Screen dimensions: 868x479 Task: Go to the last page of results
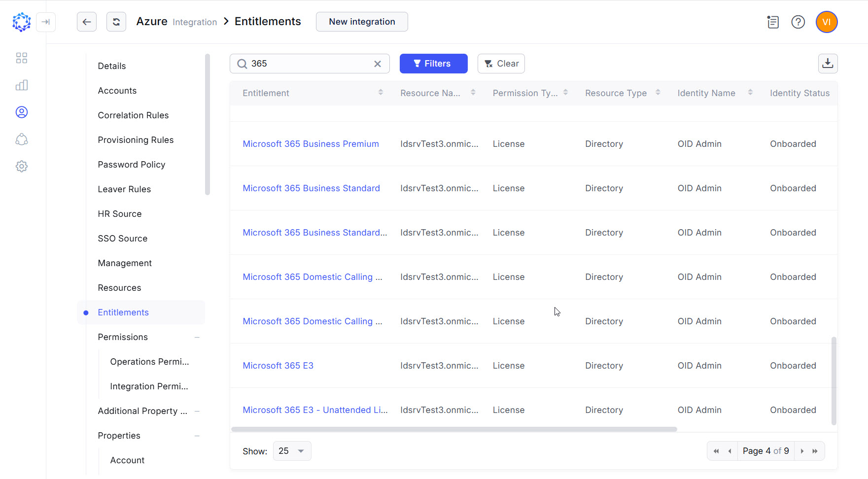pos(815,450)
